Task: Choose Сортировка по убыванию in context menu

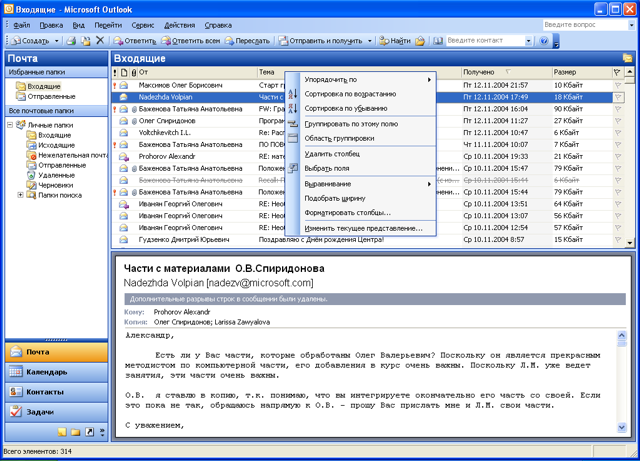Action: point(361,108)
